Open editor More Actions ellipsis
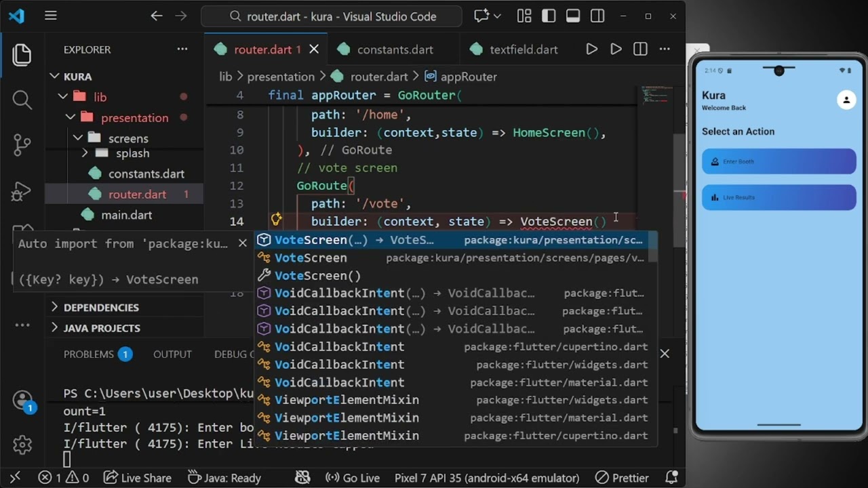 point(665,49)
